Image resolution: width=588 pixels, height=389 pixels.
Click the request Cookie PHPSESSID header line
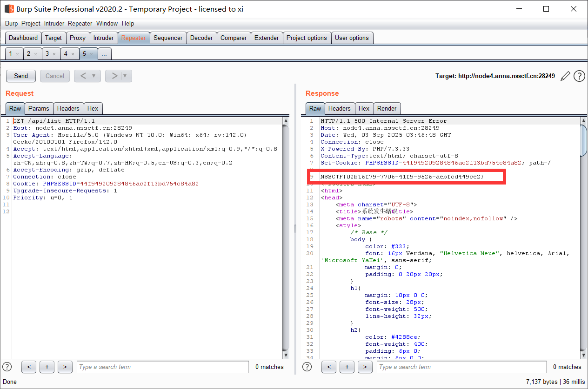pos(106,184)
